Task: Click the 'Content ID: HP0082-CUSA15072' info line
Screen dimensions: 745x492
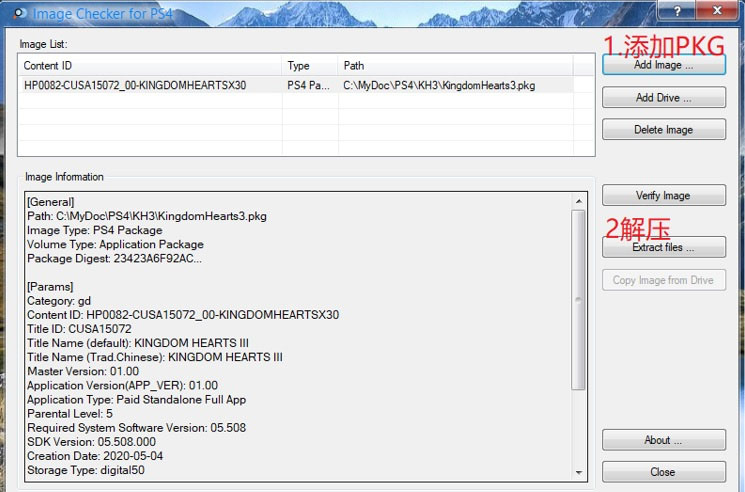Action: coord(183,315)
